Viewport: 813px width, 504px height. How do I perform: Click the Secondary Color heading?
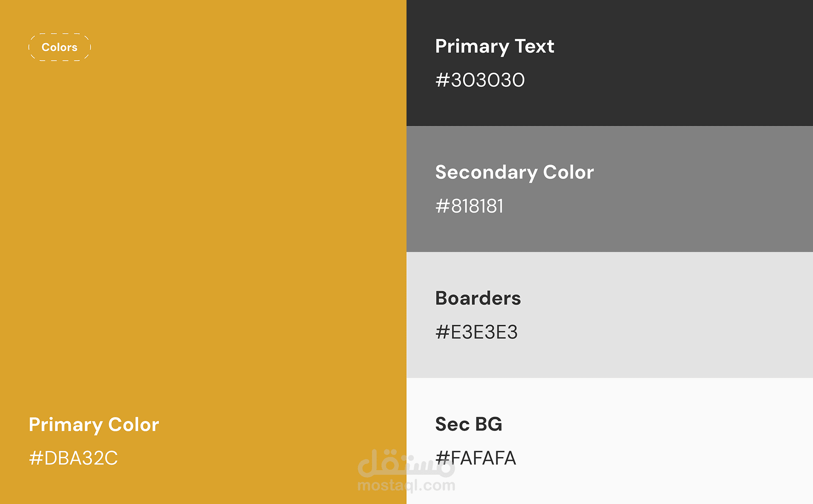point(514,172)
